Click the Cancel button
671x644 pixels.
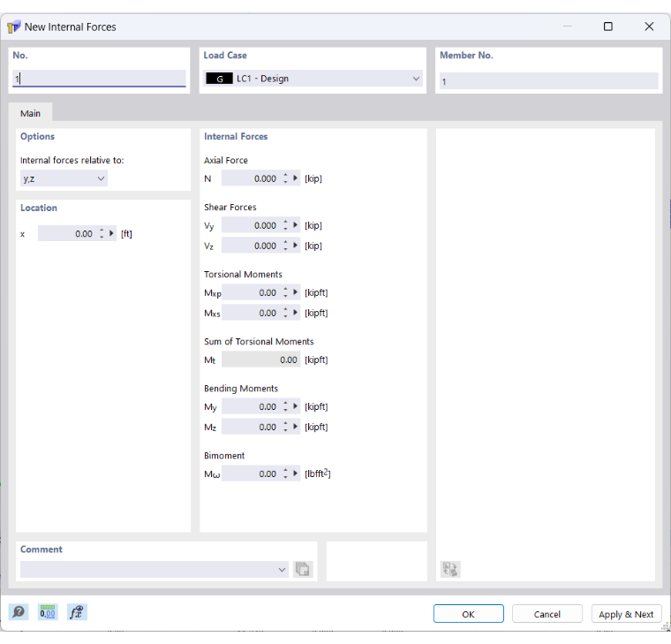[547, 614]
